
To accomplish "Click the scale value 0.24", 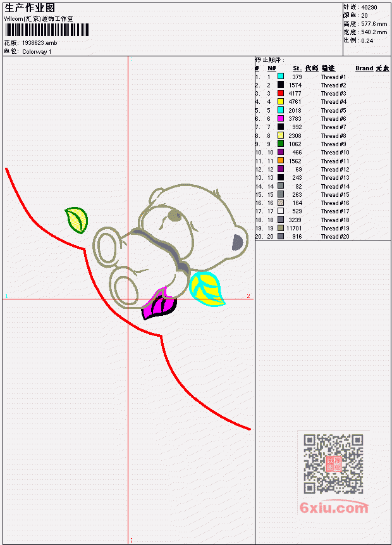I will pyautogui.click(x=367, y=41).
